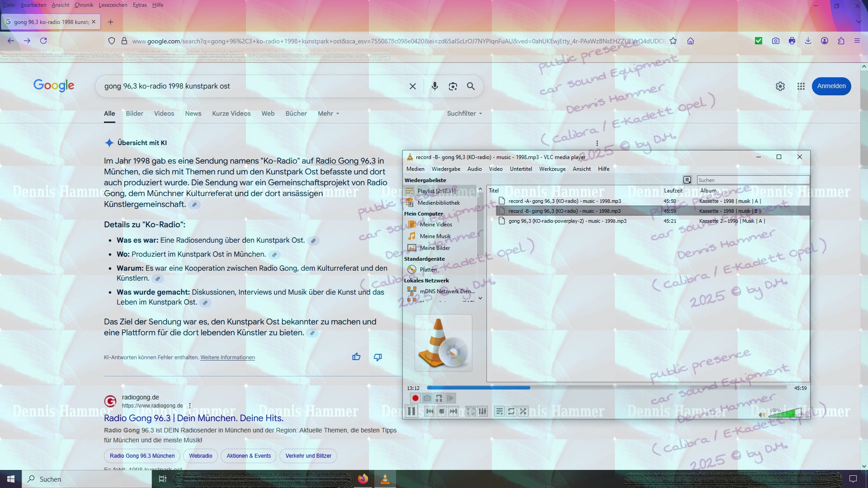This screenshot has width=868, height=488.
Task: Click the red record button in VLC
Action: click(415, 398)
